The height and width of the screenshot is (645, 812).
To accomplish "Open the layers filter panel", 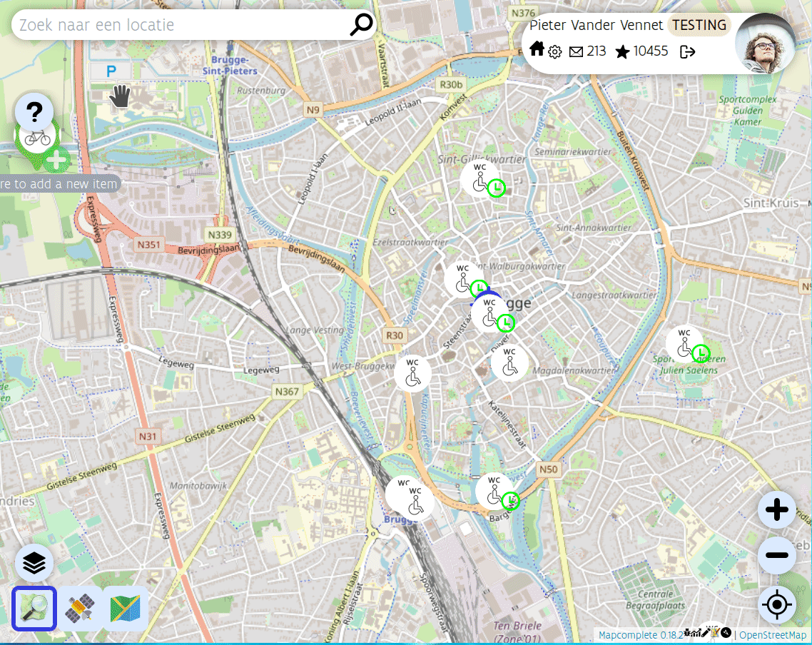I will point(34,564).
